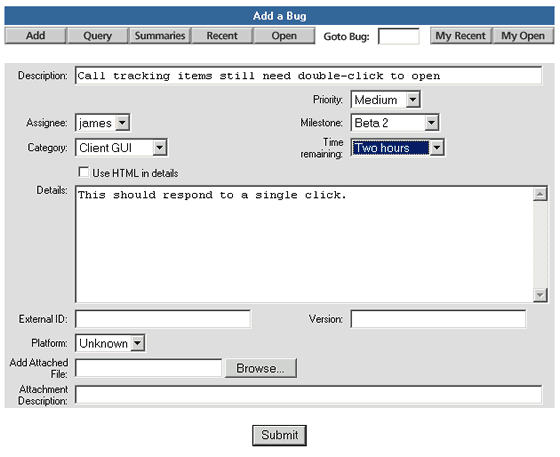View Open bugs list

(x=284, y=36)
